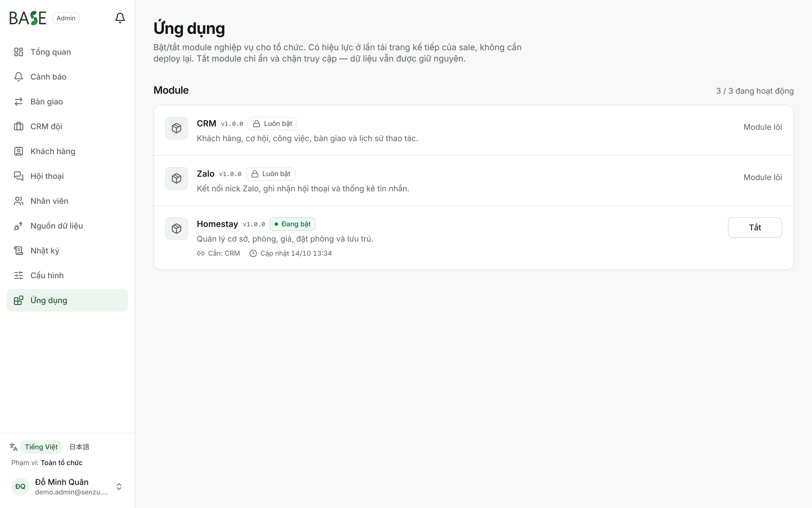Click the Nguồn dữ liệu plug icon
812x508 pixels.
(18, 226)
